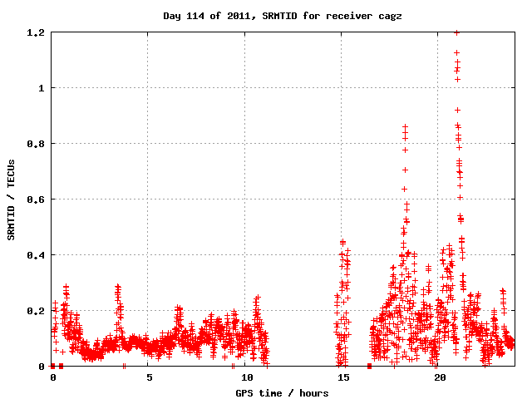Click the x-axis tick label '5'
The width and height of the screenshot is (532, 399).
pos(149,377)
